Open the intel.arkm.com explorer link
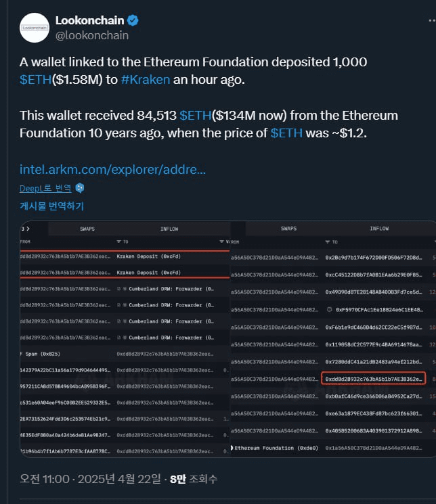This screenshot has height=504, width=436. click(x=112, y=169)
